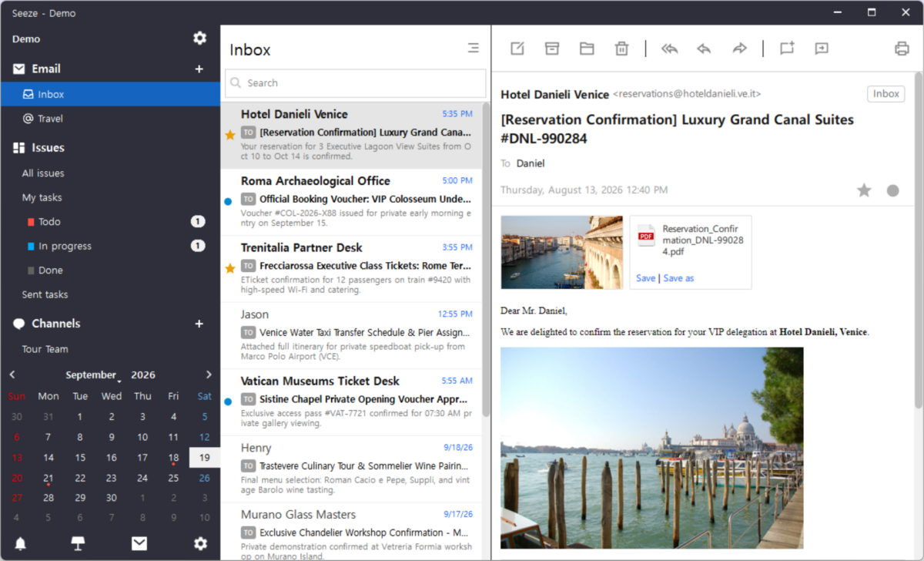Share email to a channel icon
The width and height of the screenshot is (924, 561).
(822, 49)
